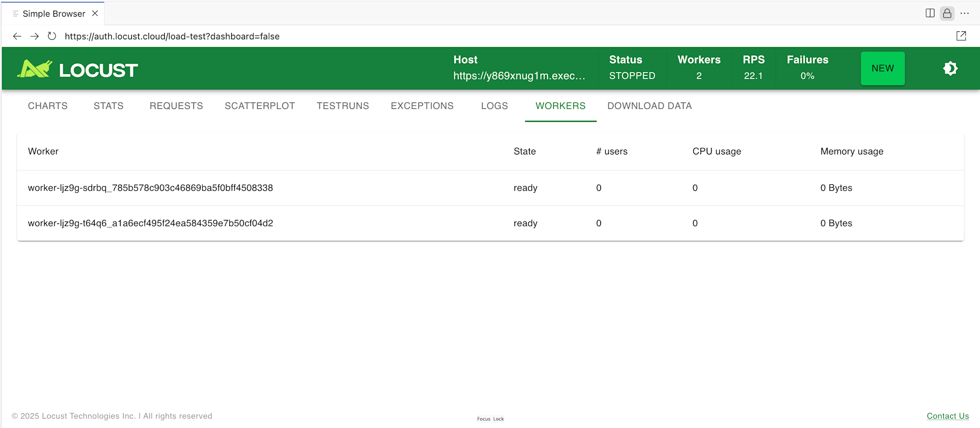Open the Testruns tab
Screen dimensions: 980x428
[x=343, y=106]
